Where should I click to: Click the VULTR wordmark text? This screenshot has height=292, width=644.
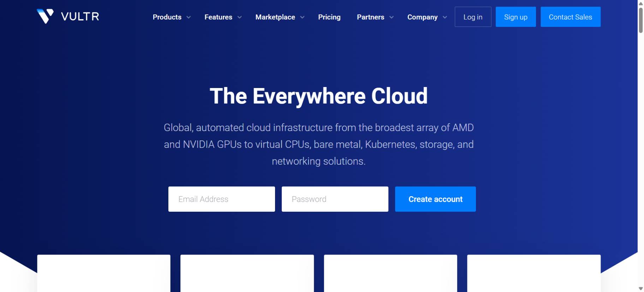click(x=80, y=17)
